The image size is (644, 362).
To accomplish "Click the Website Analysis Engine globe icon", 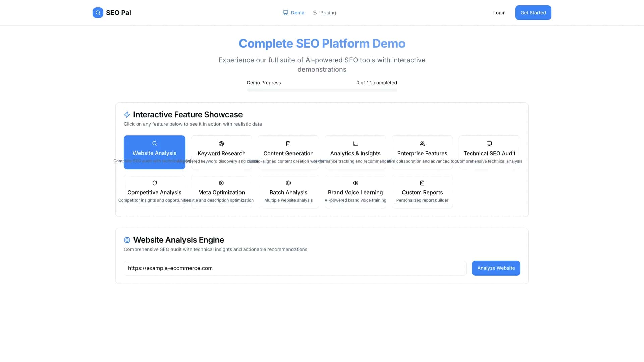I will click(x=127, y=240).
